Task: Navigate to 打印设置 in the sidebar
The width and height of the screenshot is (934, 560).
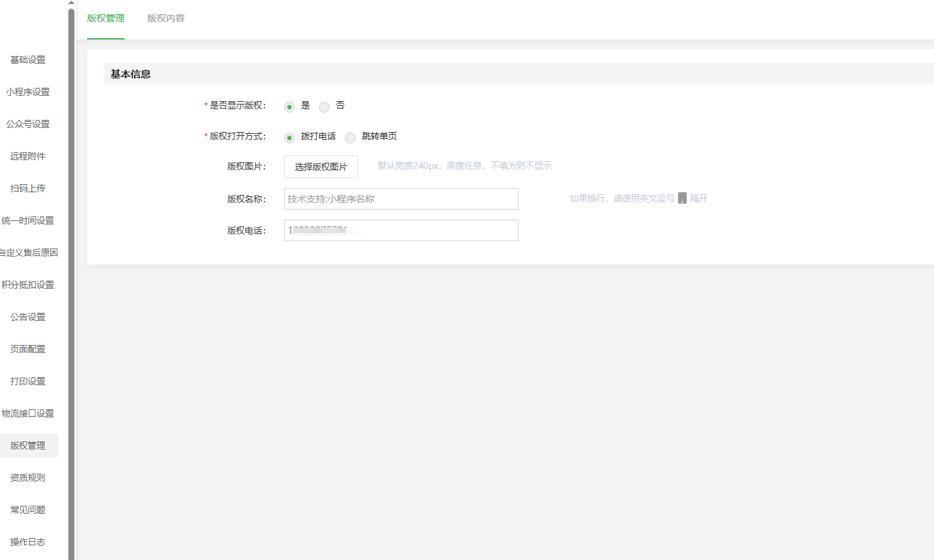Action: pyautogui.click(x=28, y=381)
